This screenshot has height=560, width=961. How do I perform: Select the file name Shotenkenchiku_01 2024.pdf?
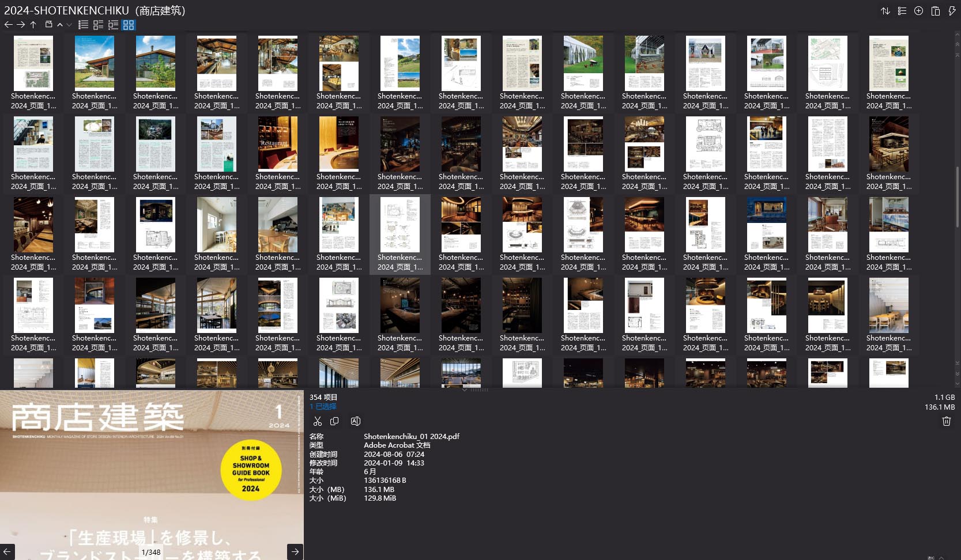point(412,436)
